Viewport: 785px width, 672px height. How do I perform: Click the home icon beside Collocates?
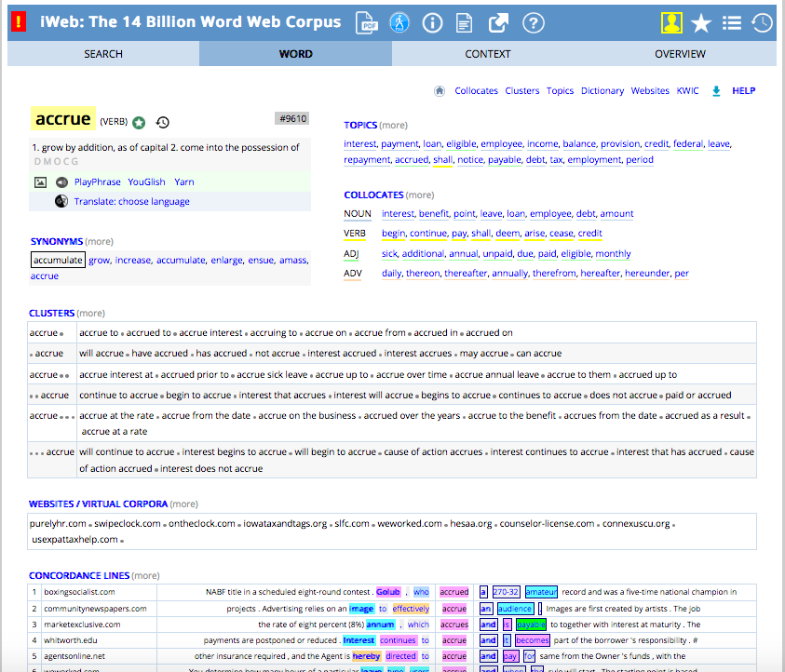(439, 90)
